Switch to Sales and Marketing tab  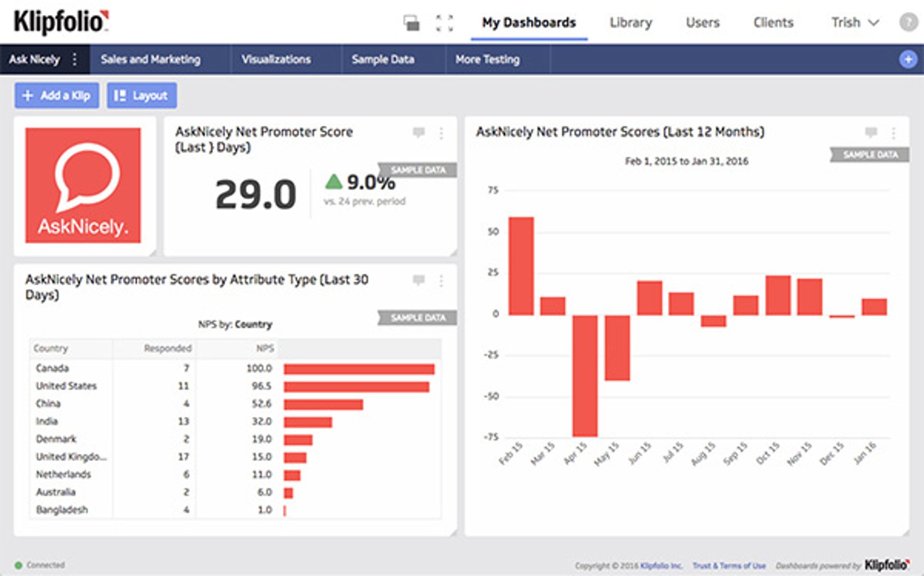click(x=150, y=59)
